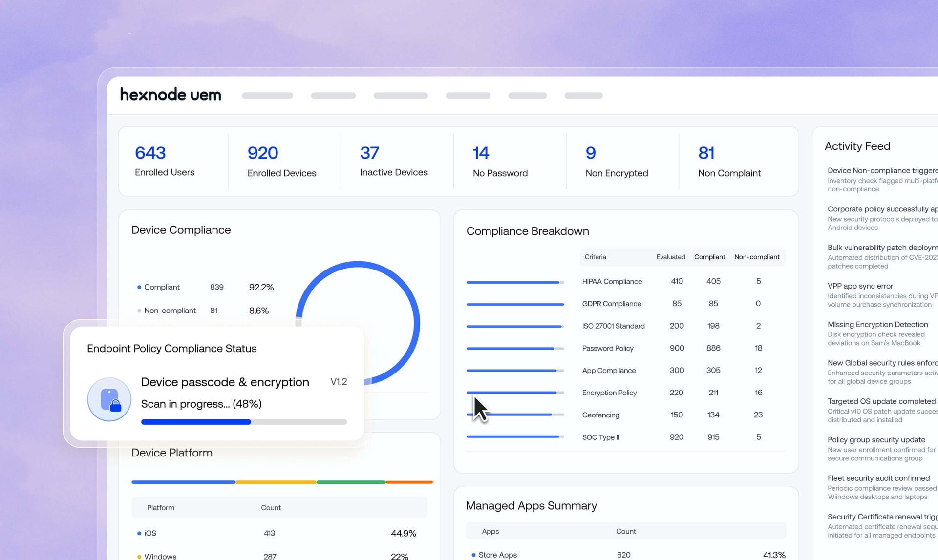Click the Geofencing progress bar

coord(515,415)
